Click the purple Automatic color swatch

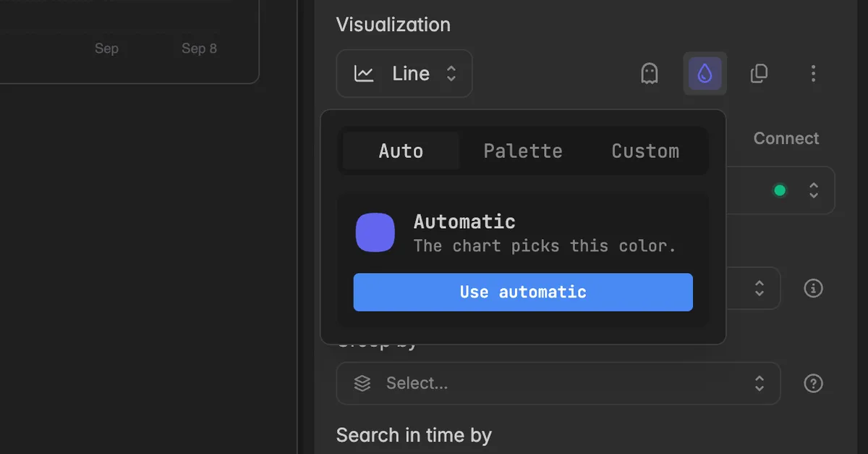[375, 232]
